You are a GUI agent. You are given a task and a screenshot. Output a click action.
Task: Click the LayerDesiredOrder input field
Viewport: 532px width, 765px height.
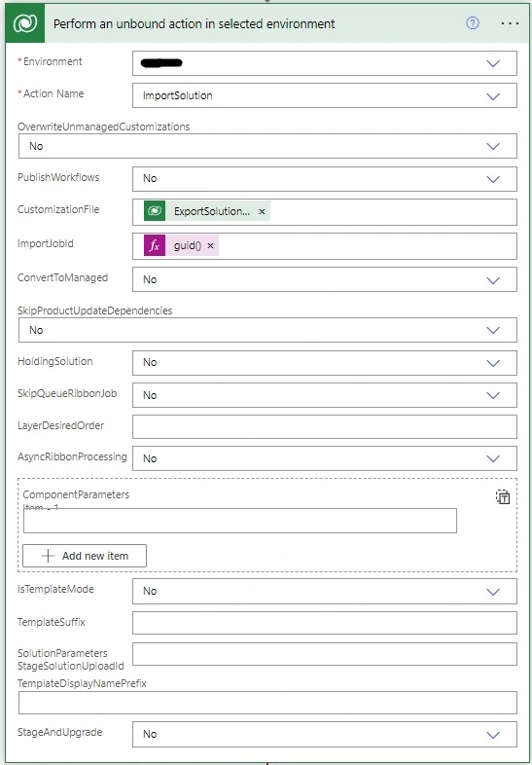coord(324,427)
